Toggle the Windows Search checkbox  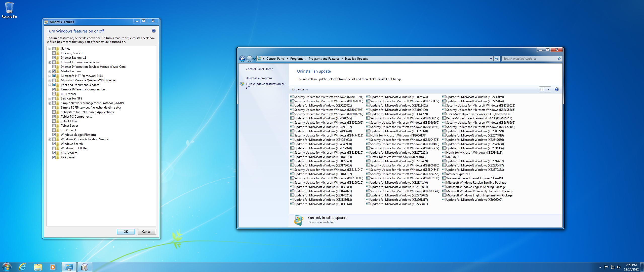click(54, 144)
